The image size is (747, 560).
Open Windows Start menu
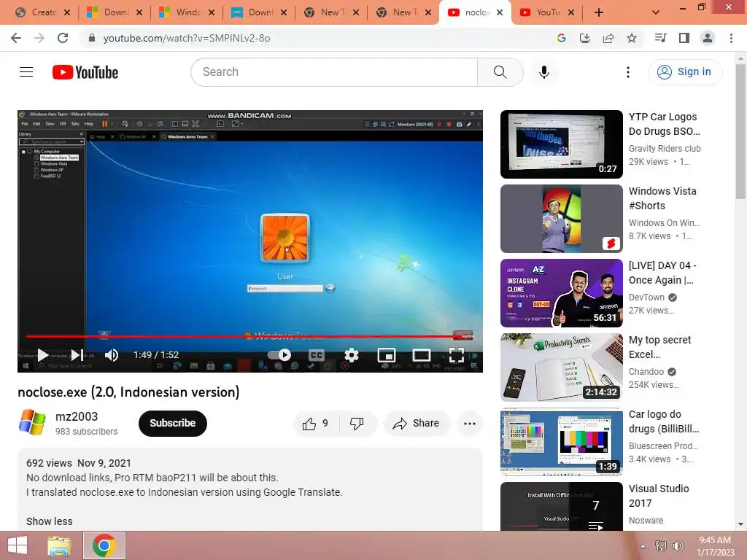pyautogui.click(x=18, y=545)
